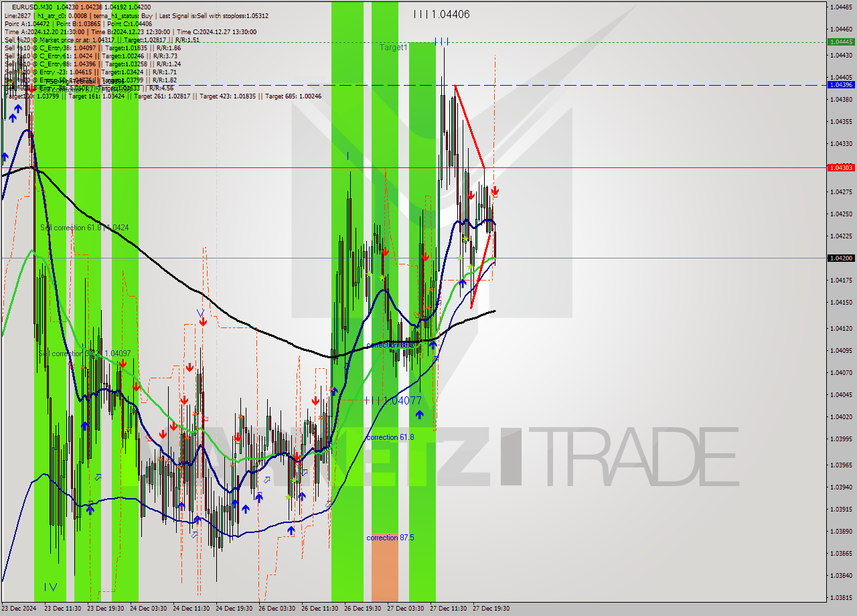This screenshot has height=616, width=857.
Task: Click the 1.03890 price axis label
Action: click(841, 531)
